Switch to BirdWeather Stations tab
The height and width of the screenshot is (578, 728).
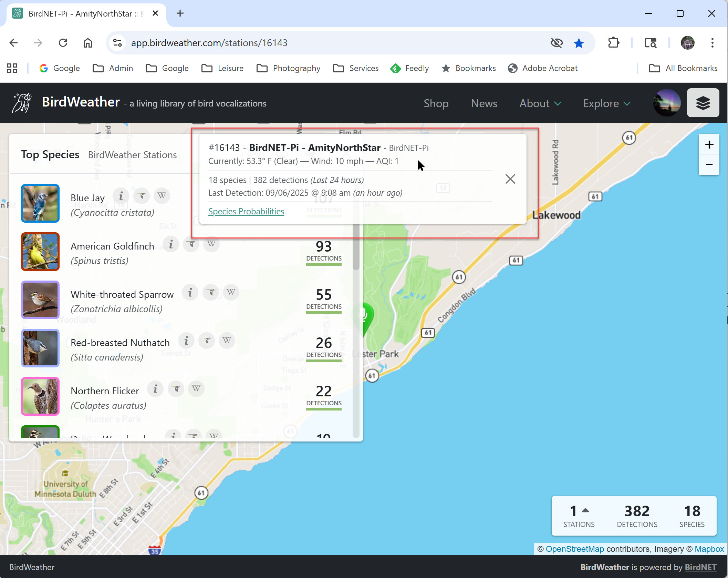[132, 155]
